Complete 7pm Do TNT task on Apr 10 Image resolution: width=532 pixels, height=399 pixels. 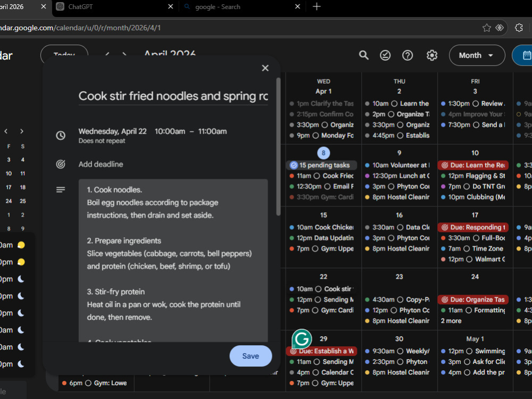click(467, 187)
